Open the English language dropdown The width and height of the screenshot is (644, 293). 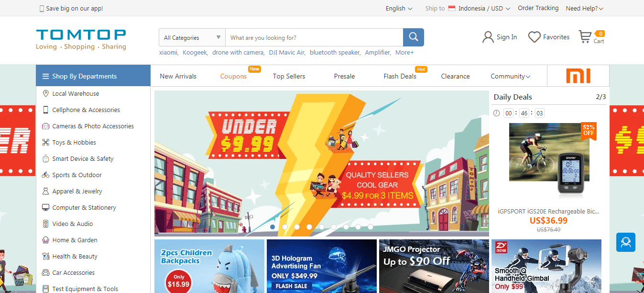click(x=399, y=9)
